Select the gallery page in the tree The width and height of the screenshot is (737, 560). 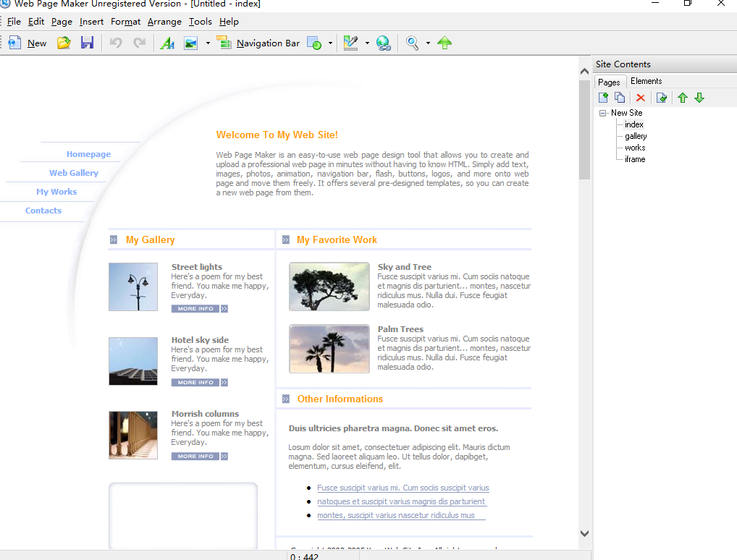635,136
